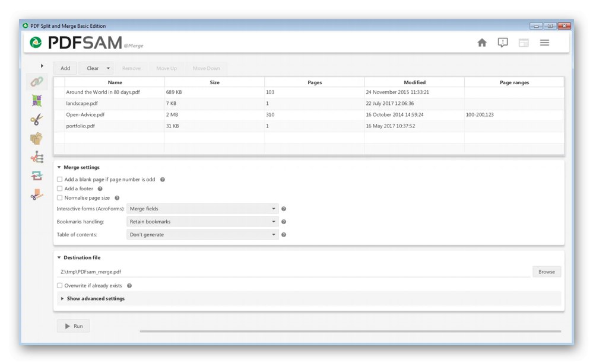The width and height of the screenshot is (593, 364).
Task: Sort by the Size column header
Action: point(214,82)
